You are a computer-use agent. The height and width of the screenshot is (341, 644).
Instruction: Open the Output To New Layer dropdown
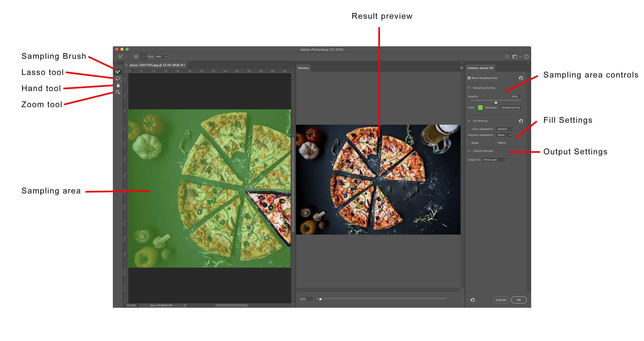pos(495,160)
